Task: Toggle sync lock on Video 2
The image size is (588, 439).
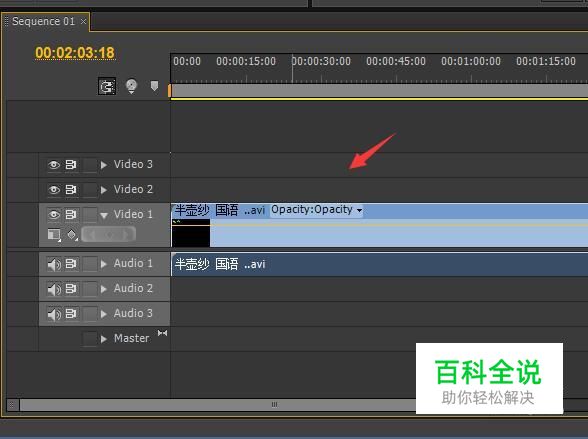Action: click(71, 190)
